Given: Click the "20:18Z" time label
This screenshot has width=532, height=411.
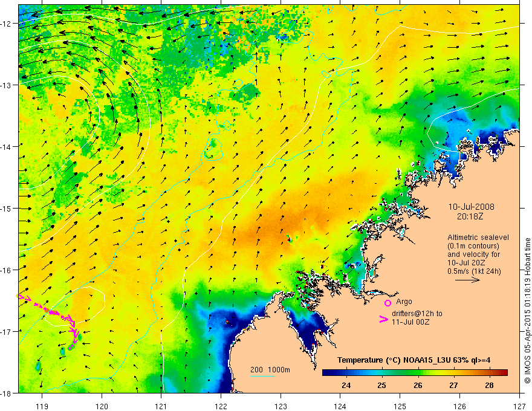Looking at the screenshot, I should [470, 216].
